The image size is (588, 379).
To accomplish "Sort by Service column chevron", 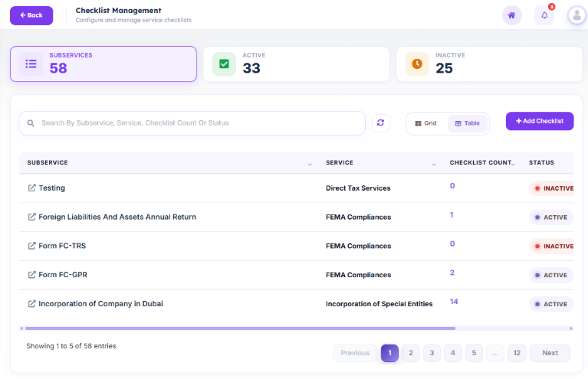I will 433,164.
